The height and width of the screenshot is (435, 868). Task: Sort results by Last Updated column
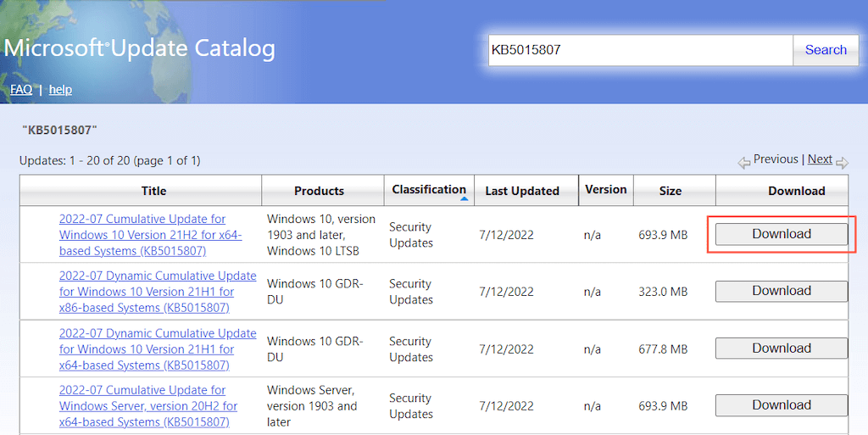click(521, 191)
